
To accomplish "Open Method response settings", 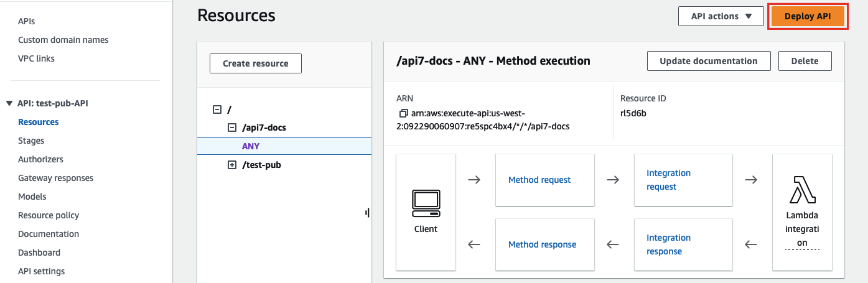I will click(x=542, y=244).
